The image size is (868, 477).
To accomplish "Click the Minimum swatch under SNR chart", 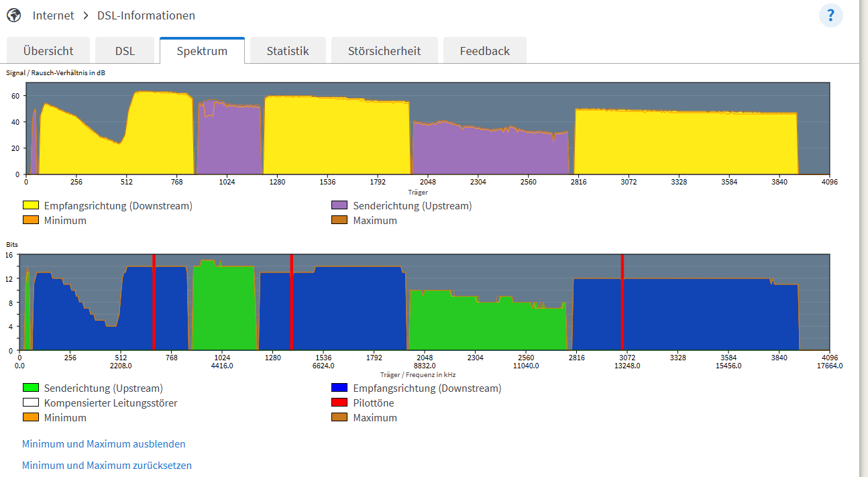I will coord(31,220).
